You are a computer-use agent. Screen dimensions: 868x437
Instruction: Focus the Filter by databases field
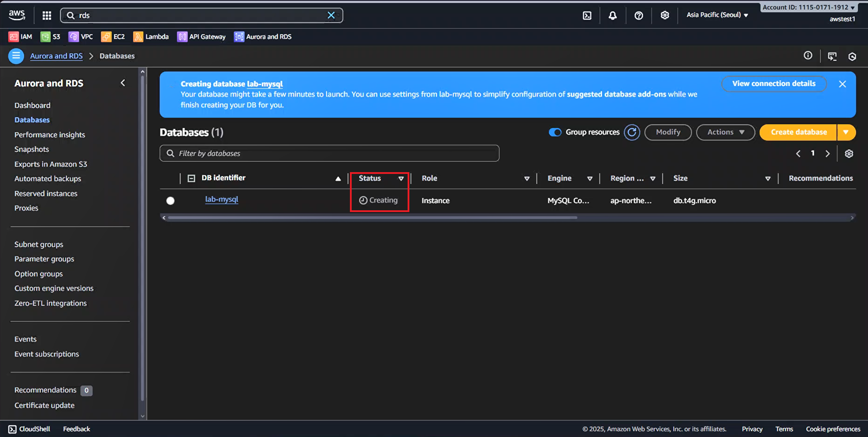coord(329,153)
